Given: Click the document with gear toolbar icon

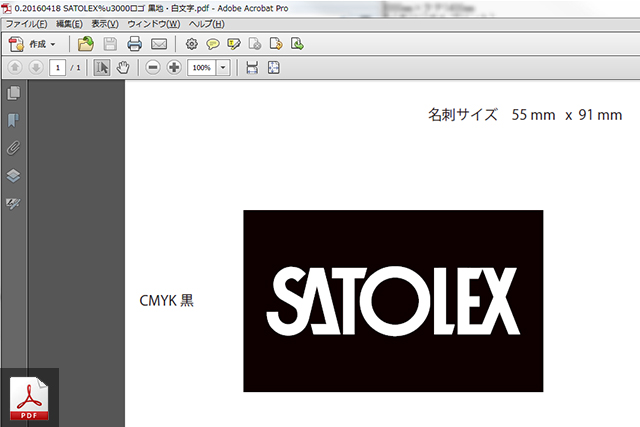Looking at the screenshot, I should pos(255,44).
